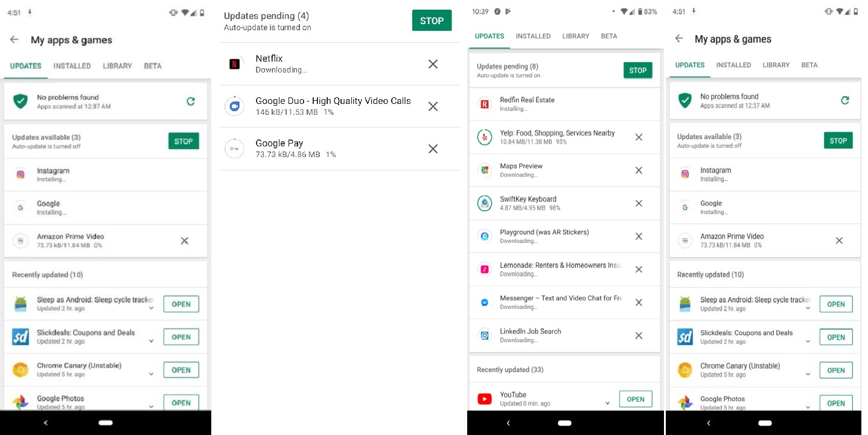Viewport: 868px width, 435px height.
Task: Tap the Messenger app icon
Action: [484, 302]
